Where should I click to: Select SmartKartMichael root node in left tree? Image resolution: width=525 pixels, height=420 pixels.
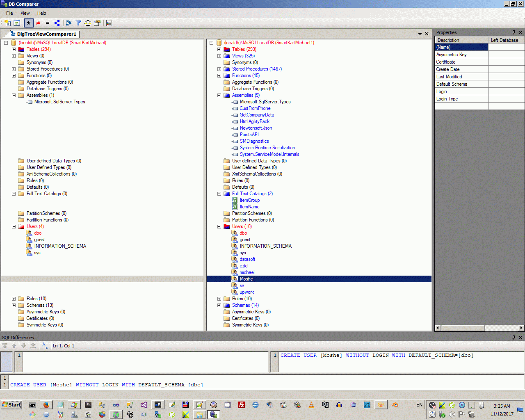click(62, 43)
